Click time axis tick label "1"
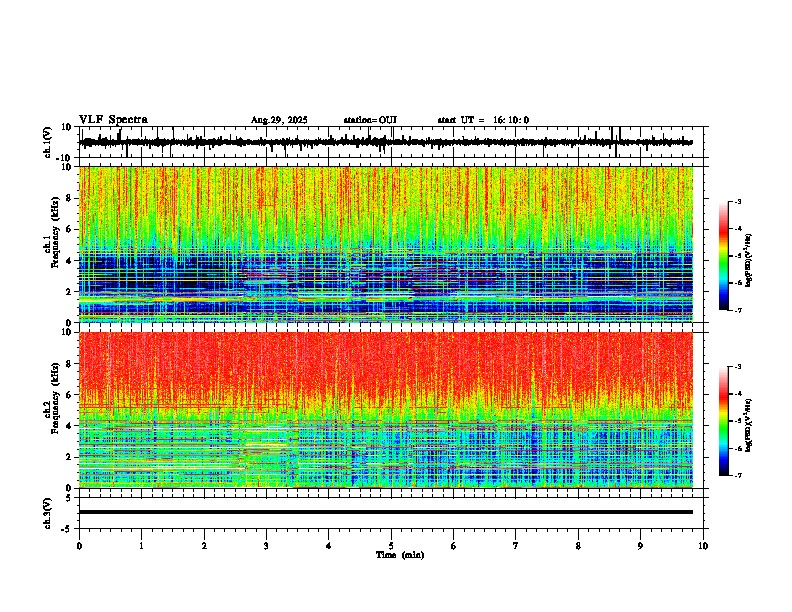Screen dimensions: 792x612 tap(141, 546)
